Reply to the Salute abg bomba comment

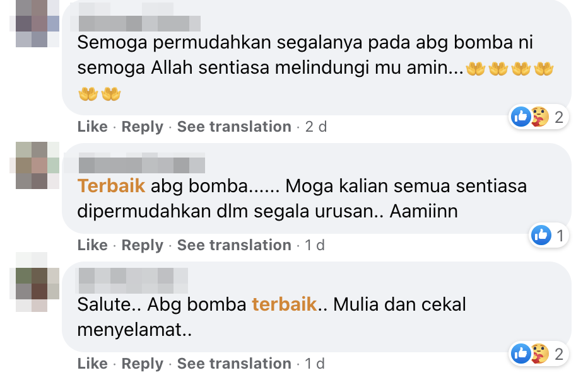tap(143, 364)
